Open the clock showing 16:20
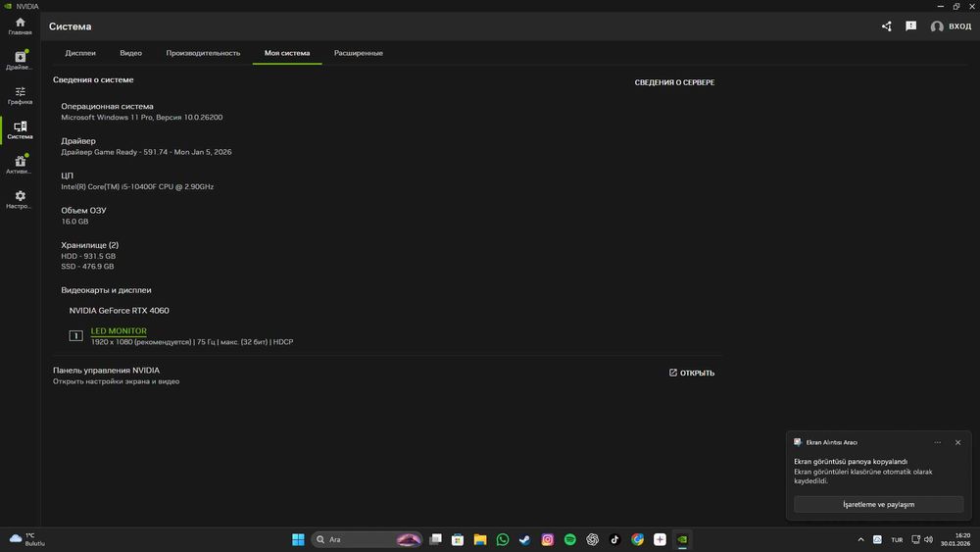Viewport: 980px width, 552px height. point(955,539)
